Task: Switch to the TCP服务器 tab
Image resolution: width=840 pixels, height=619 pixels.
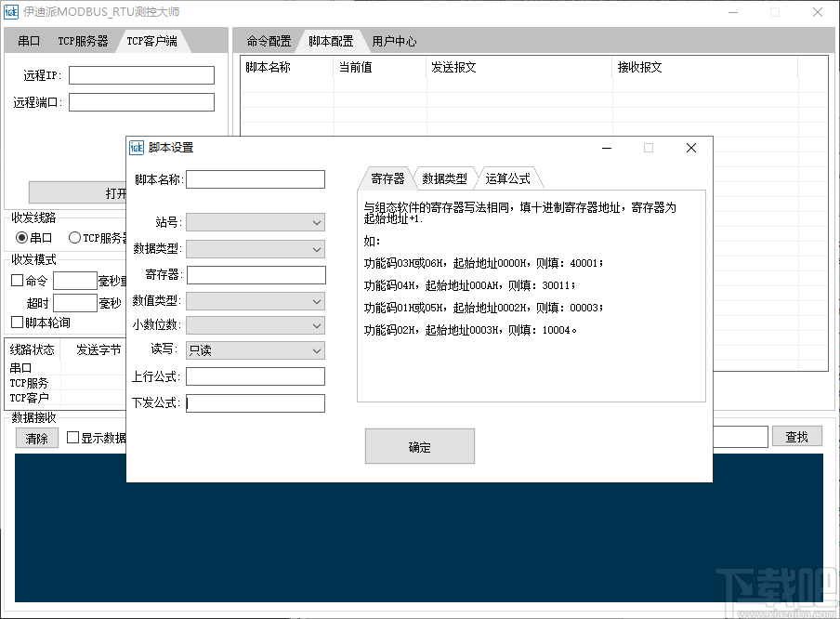Action: [x=82, y=40]
